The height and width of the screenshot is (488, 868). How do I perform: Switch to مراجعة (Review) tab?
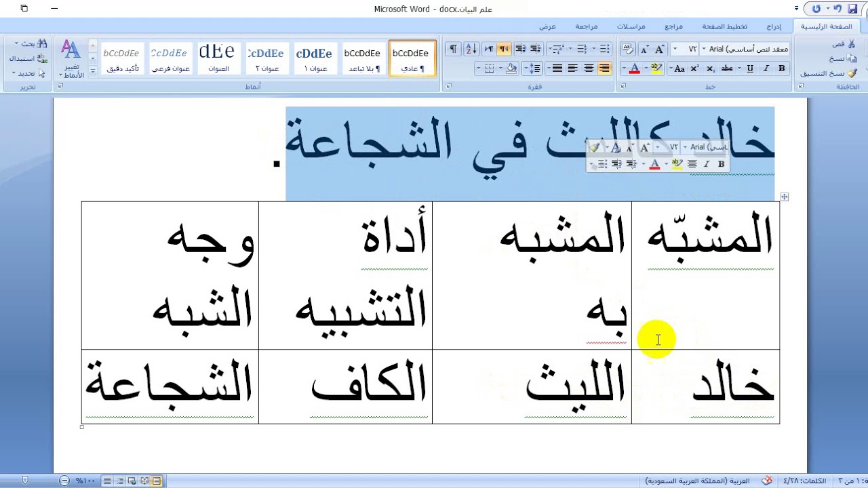[586, 26]
